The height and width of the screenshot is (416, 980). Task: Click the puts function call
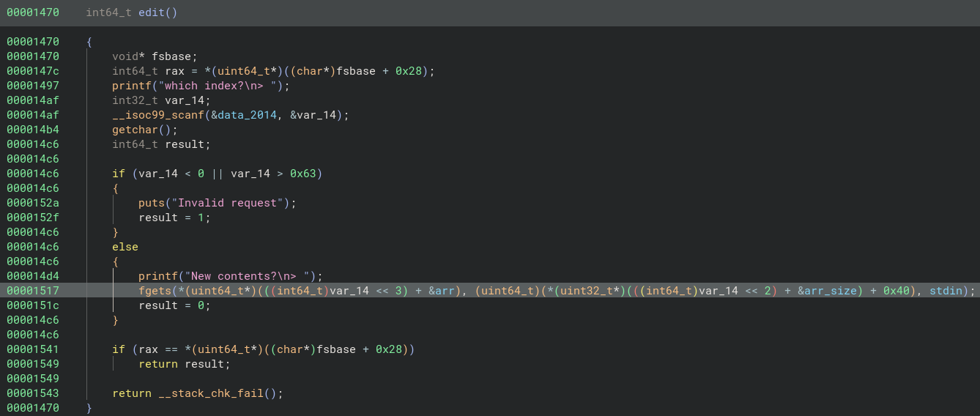(150, 203)
